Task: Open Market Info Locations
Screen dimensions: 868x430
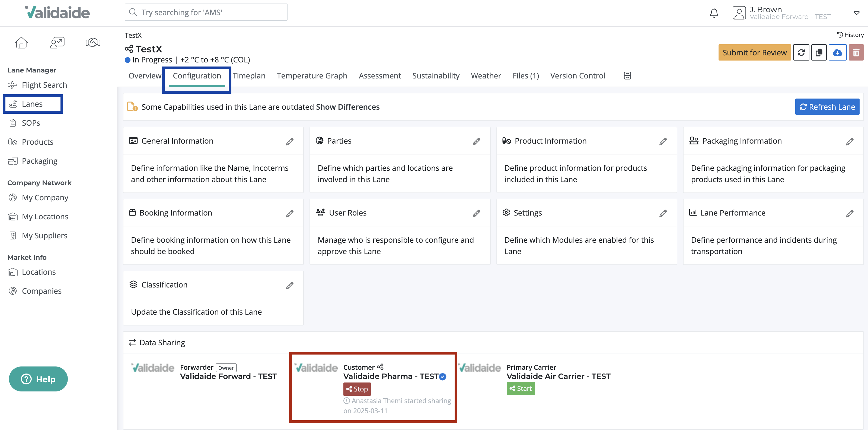Action: click(32, 272)
